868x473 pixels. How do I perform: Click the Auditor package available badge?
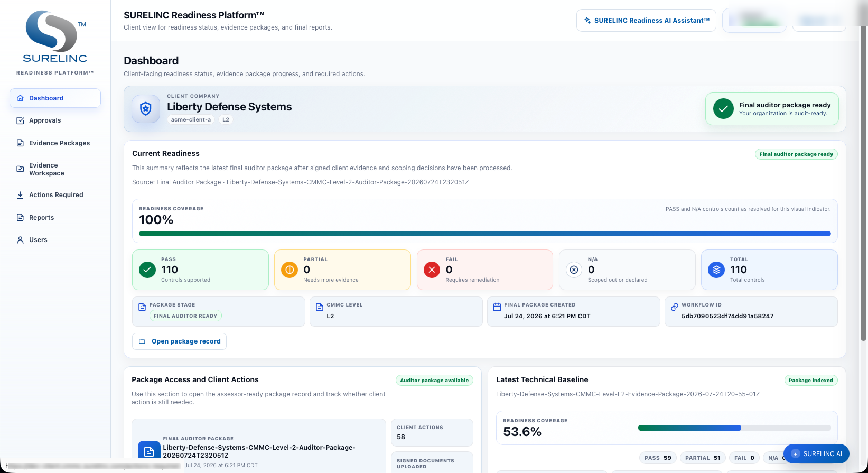pyautogui.click(x=434, y=381)
